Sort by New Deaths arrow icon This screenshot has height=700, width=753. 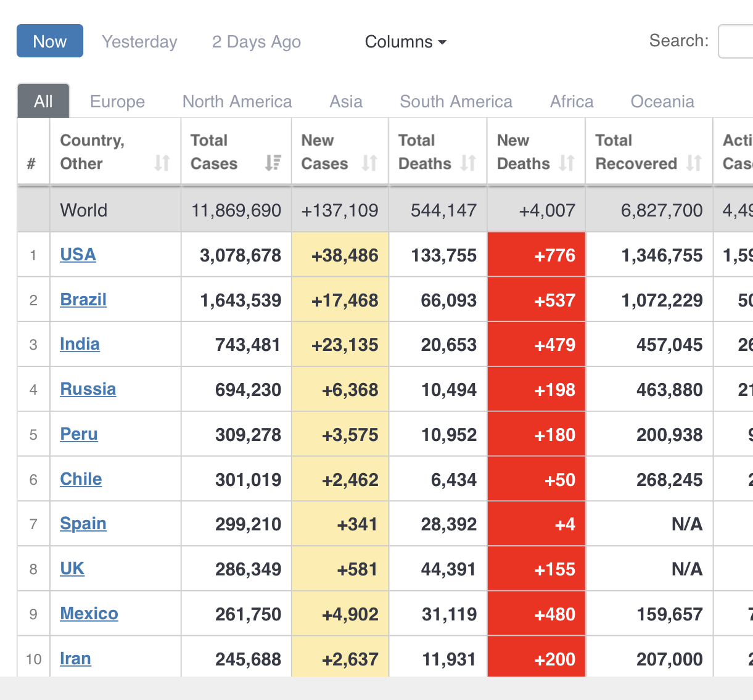click(x=567, y=163)
